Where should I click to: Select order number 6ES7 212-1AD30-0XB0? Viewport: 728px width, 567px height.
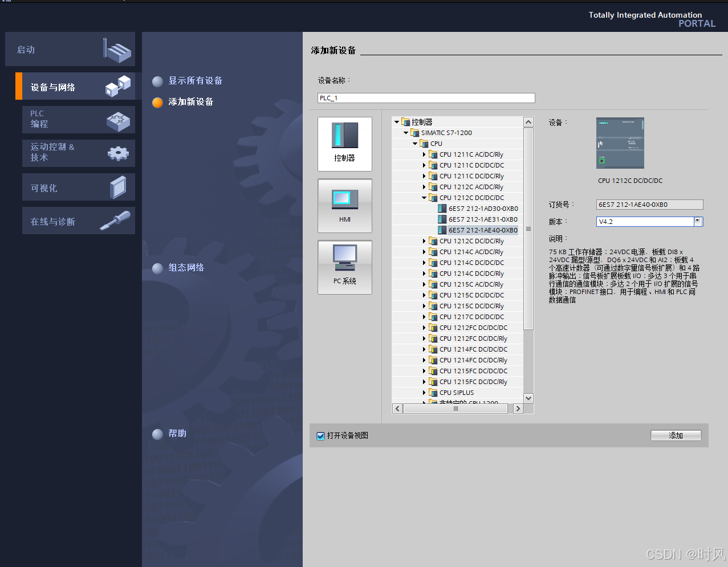483,209
